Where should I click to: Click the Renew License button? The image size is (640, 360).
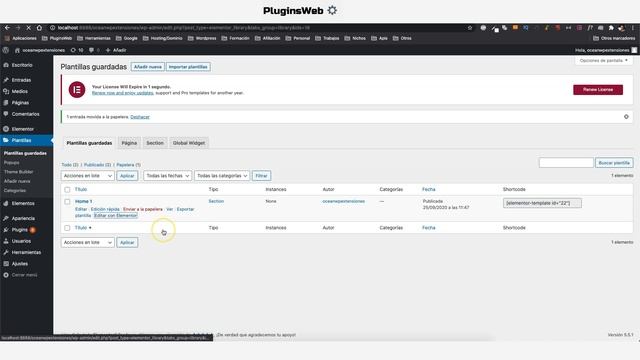point(598,90)
